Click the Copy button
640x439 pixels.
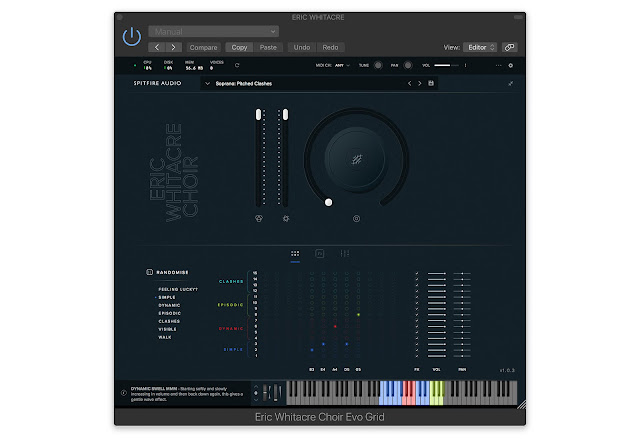[x=239, y=47]
